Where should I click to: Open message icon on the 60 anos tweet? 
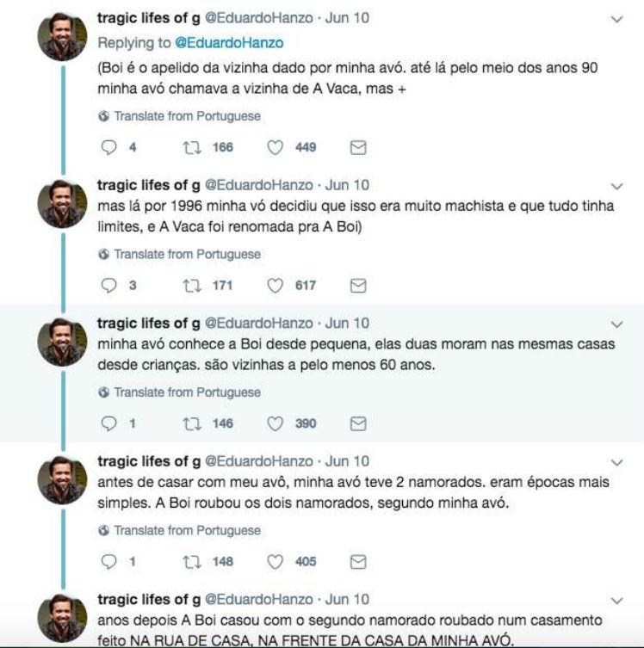[358, 423]
